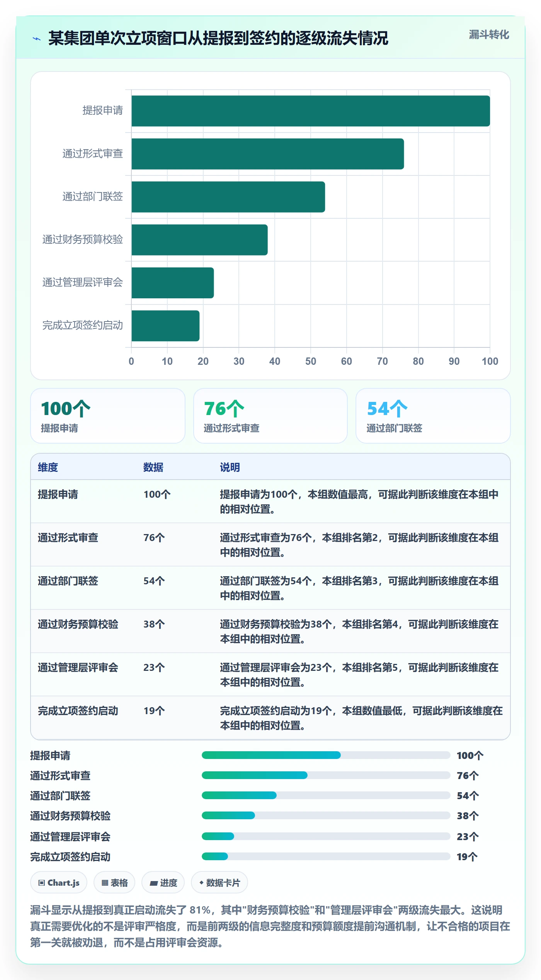
Task: Click the 完成立项签约启动 chart bar
Action: [165, 325]
